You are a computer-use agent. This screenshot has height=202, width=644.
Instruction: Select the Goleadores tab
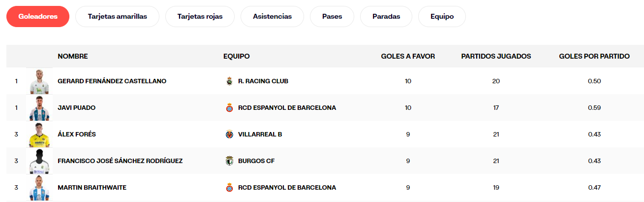tap(38, 17)
